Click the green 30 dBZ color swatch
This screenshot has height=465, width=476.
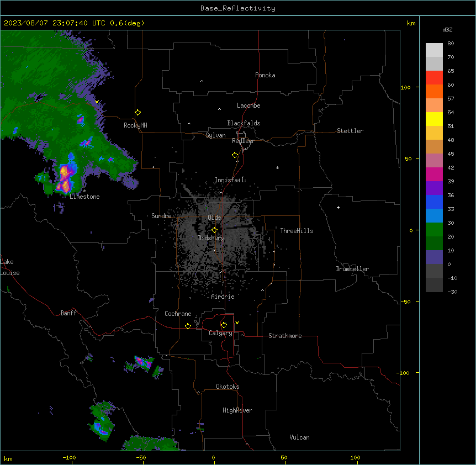pos(434,230)
